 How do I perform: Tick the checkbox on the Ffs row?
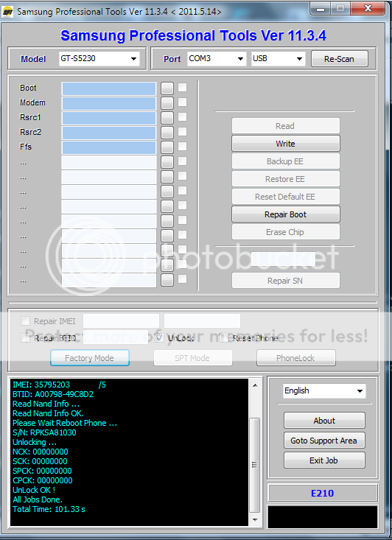pos(182,147)
